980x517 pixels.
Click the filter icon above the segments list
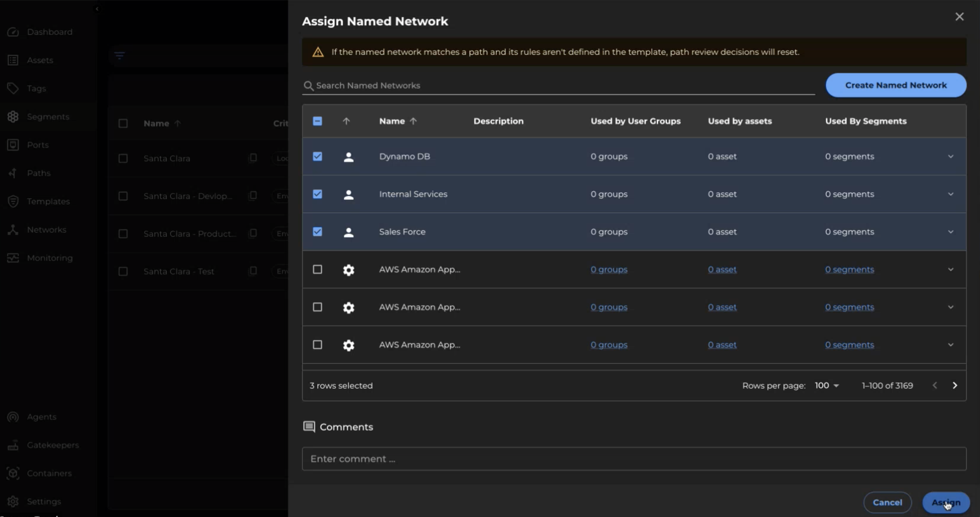[x=120, y=55]
